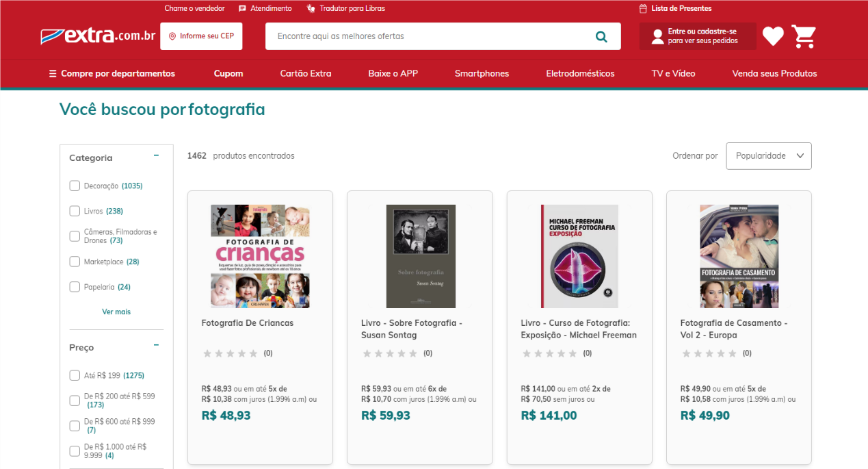Open Compre por departamentos menu
This screenshot has width=868, height=469.
[111, 73]
